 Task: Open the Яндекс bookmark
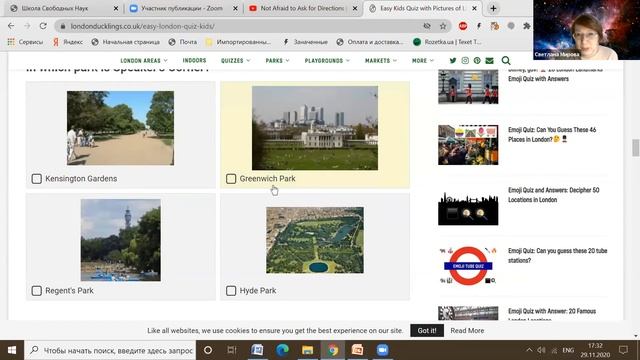click(x=68, y=42)
